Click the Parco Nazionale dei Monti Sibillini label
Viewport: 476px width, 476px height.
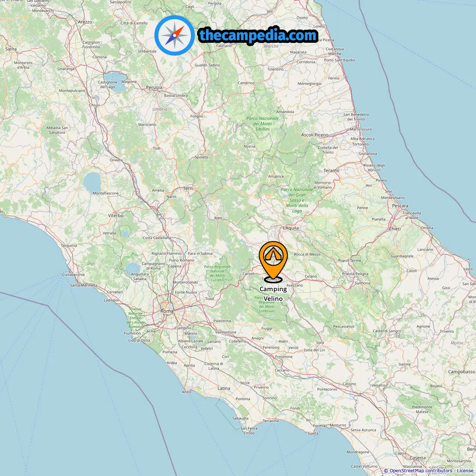click(263, 124)
